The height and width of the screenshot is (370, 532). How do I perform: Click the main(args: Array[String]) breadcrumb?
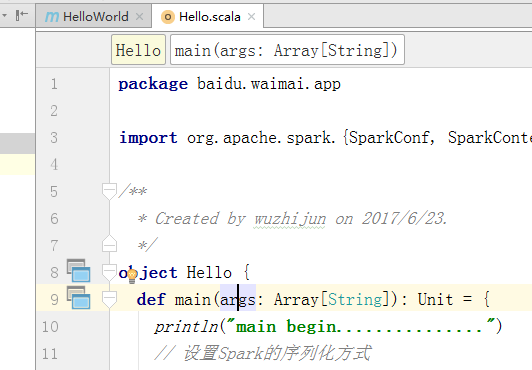tap(287, 50)
